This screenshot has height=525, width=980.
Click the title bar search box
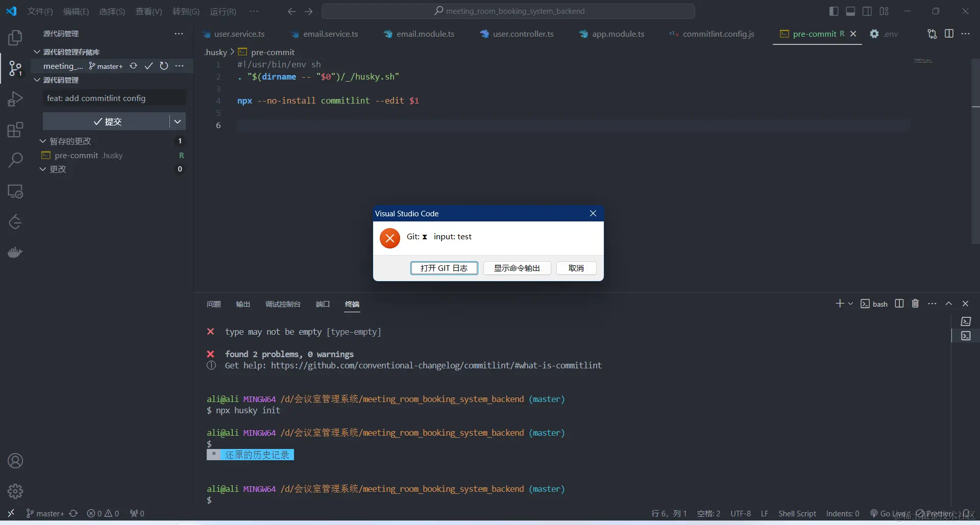508,11
